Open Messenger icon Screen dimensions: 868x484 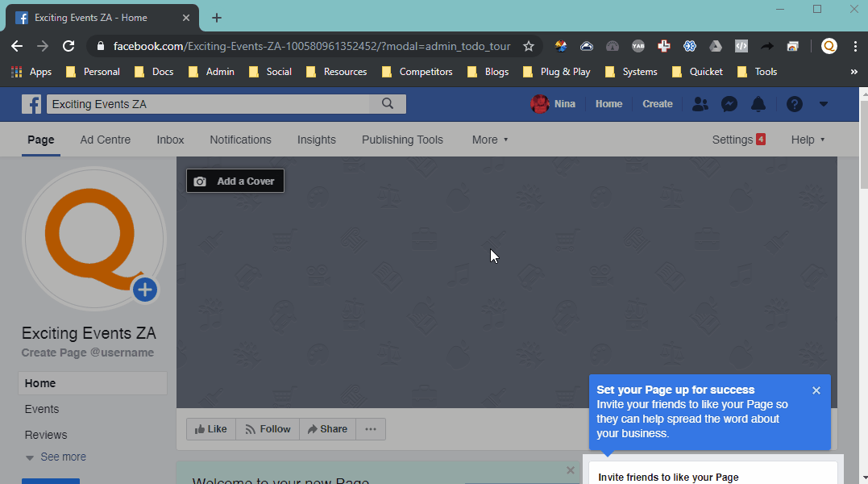point(729,104)
